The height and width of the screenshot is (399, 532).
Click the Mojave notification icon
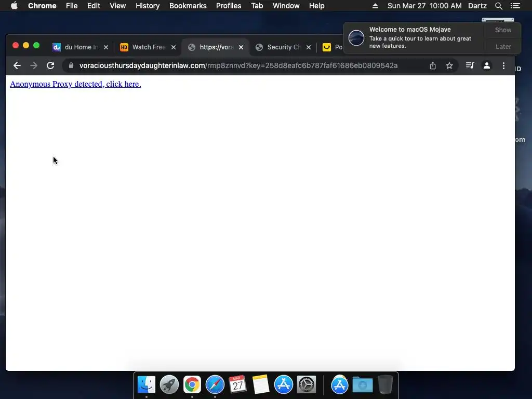[x=356, y=37]
